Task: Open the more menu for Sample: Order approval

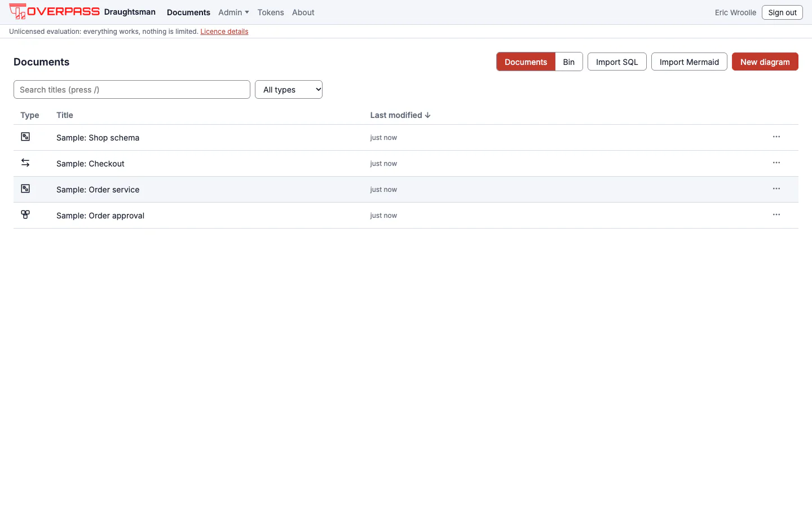Action: point(776,214)
